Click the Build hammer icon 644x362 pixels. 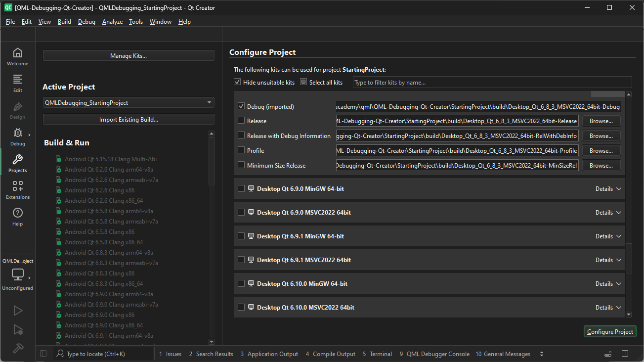pos(18,348)
